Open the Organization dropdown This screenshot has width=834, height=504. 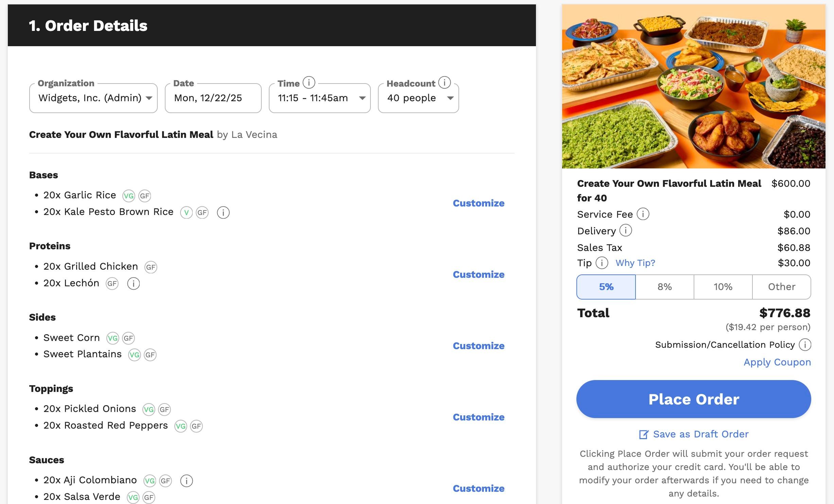coord(93,98)
